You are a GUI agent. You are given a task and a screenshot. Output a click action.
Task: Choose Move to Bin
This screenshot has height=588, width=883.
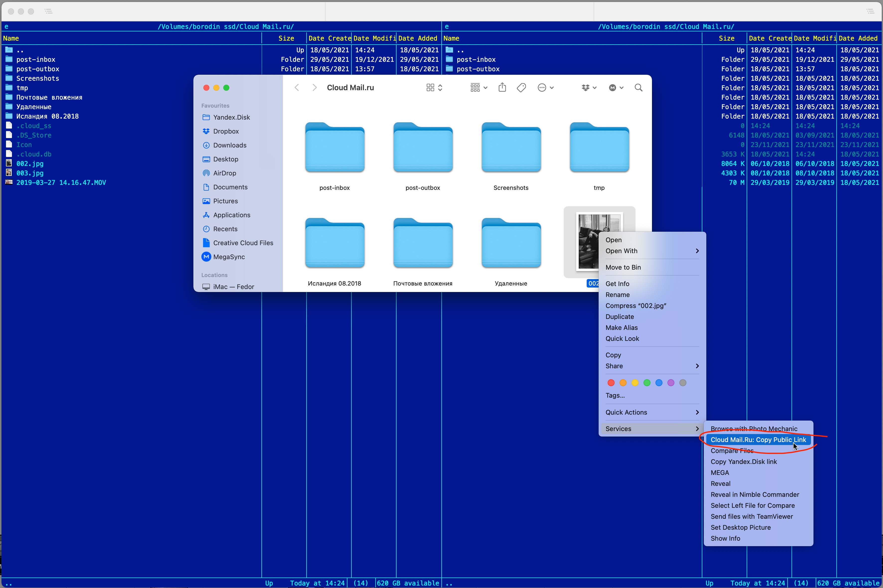[652, 267]
